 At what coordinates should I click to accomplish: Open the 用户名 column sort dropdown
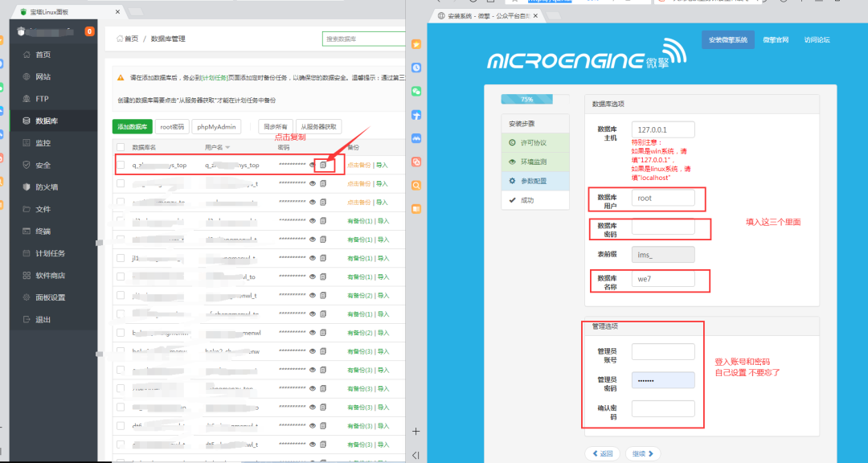[x=227, y=146]
